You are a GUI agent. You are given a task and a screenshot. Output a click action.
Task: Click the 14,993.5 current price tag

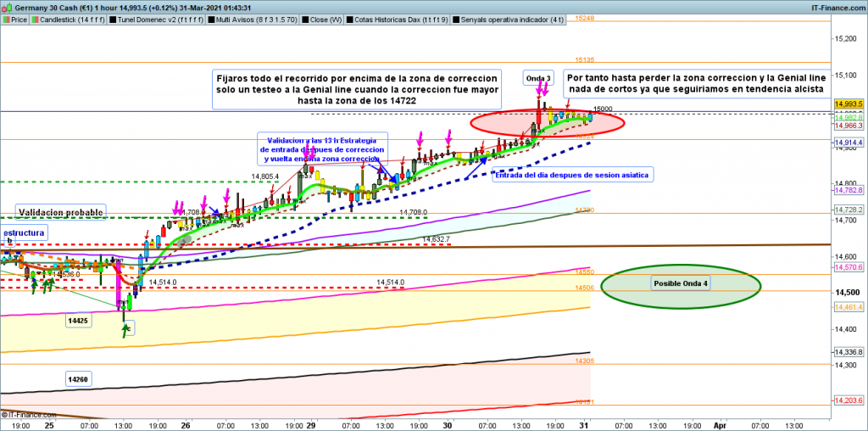pos(848,104)
